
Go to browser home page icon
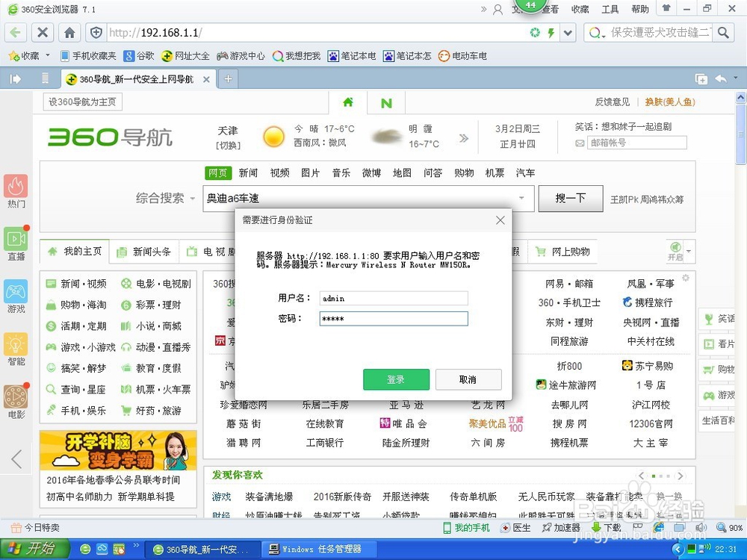point(69,32)
